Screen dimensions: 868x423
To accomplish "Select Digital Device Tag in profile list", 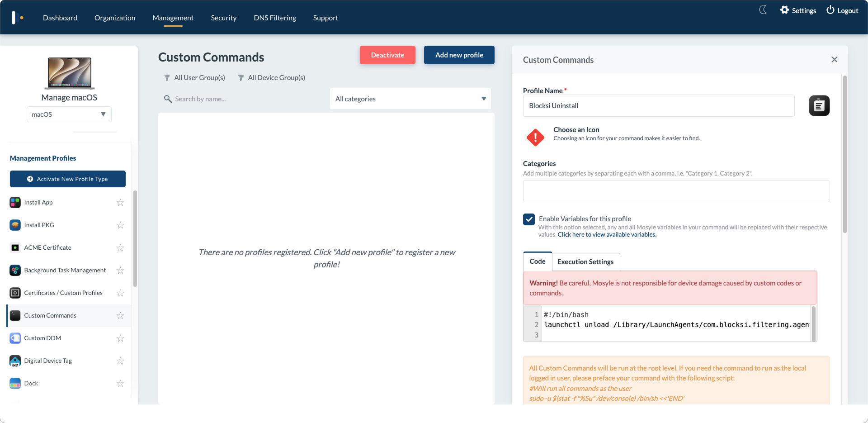I will (x=69, y=361).
